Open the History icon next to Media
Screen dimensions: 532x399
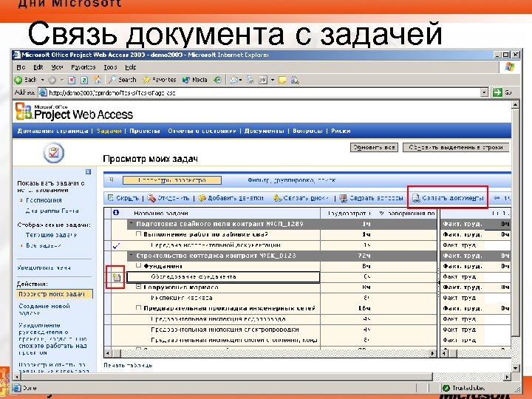click(x=217, y=80)
